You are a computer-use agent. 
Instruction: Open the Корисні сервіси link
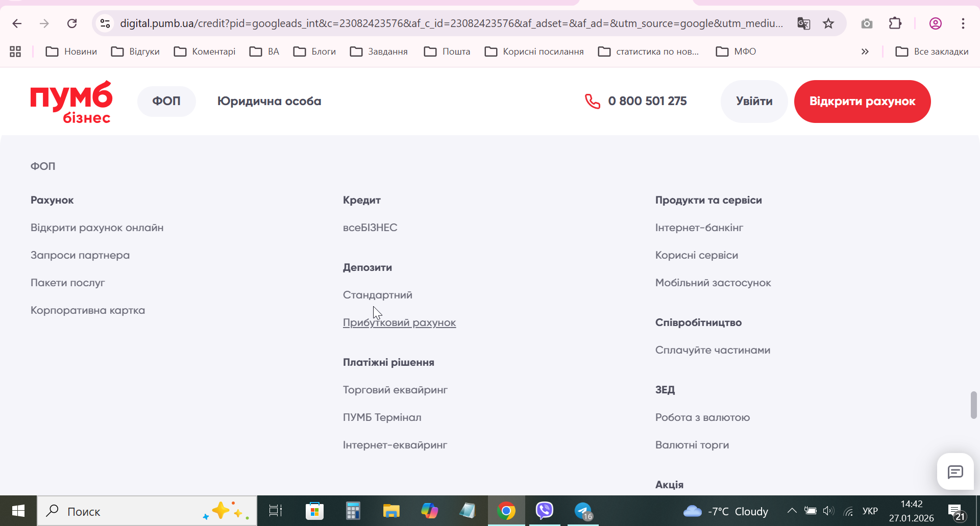[x=697, y=255]
